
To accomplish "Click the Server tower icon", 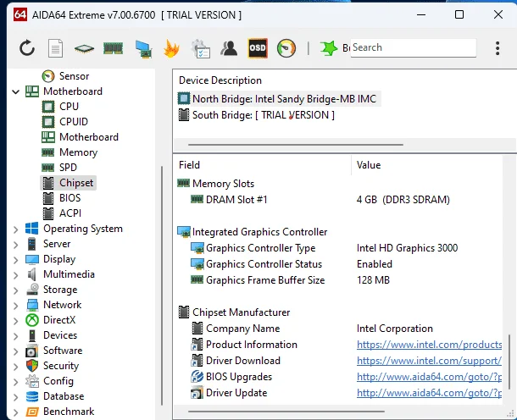I will pos(31,244).
